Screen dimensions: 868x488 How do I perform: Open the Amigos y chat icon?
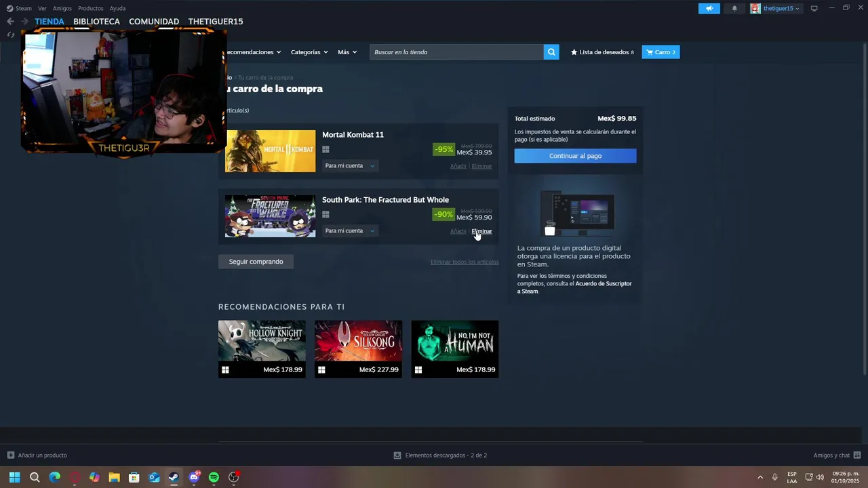pos(857,455)
